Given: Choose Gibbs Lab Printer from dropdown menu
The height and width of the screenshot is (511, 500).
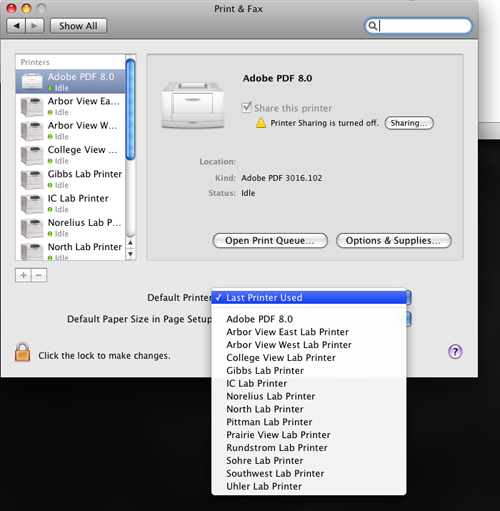Looking at the screenshot, I should (309, 370).
